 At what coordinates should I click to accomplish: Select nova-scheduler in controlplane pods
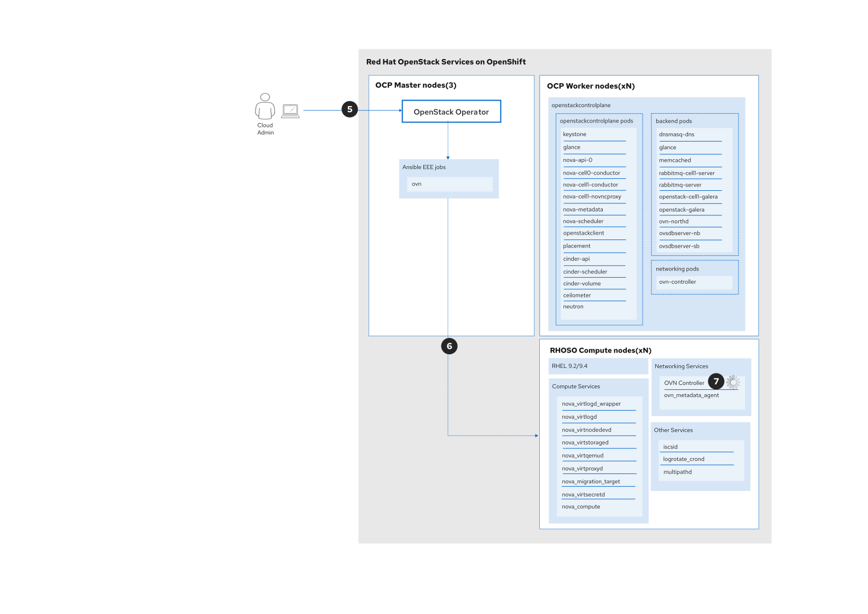point(583,221)
